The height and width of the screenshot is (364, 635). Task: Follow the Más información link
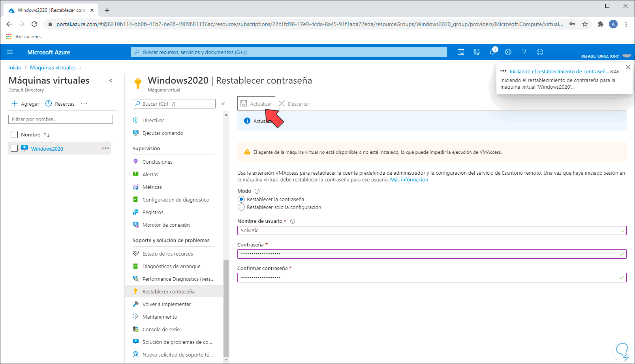click(409, 180)
